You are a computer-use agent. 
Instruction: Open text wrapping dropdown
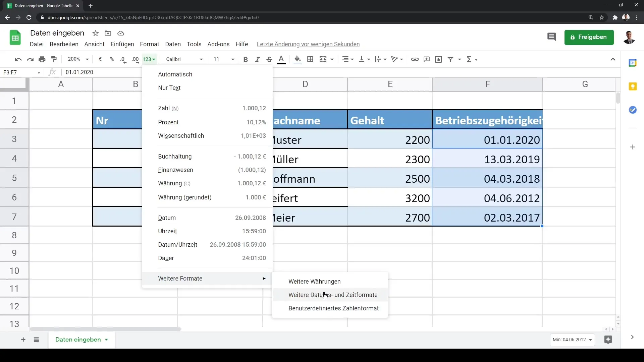[381, 59]
